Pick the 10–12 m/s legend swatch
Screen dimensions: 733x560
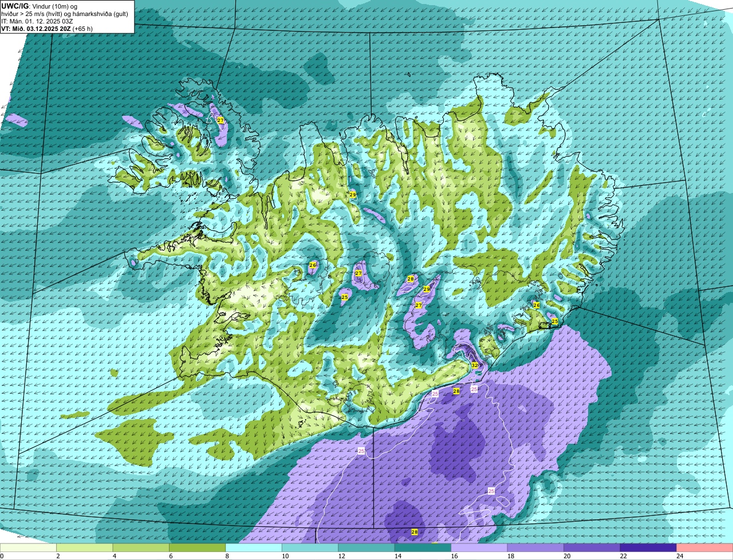pyautogui.click(x=310, y=547)
